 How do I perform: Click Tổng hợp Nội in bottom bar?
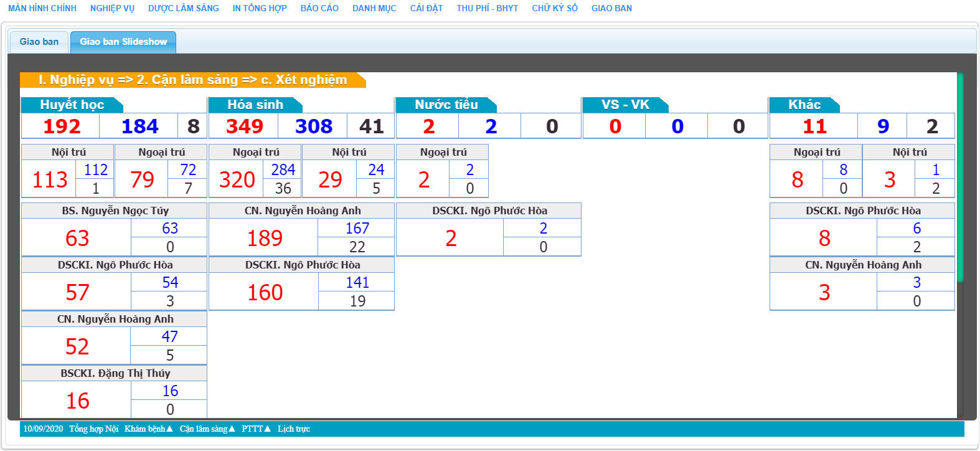click(x=93, y=429)
